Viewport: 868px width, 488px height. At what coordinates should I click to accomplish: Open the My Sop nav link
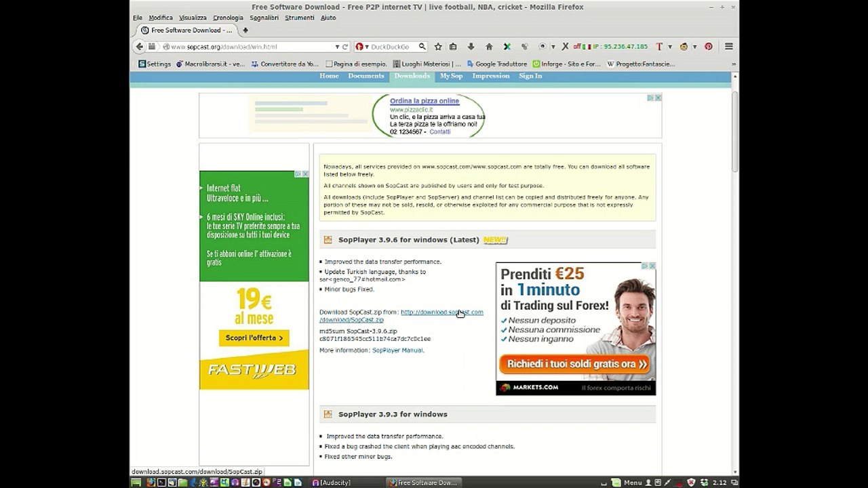[451, 76]
